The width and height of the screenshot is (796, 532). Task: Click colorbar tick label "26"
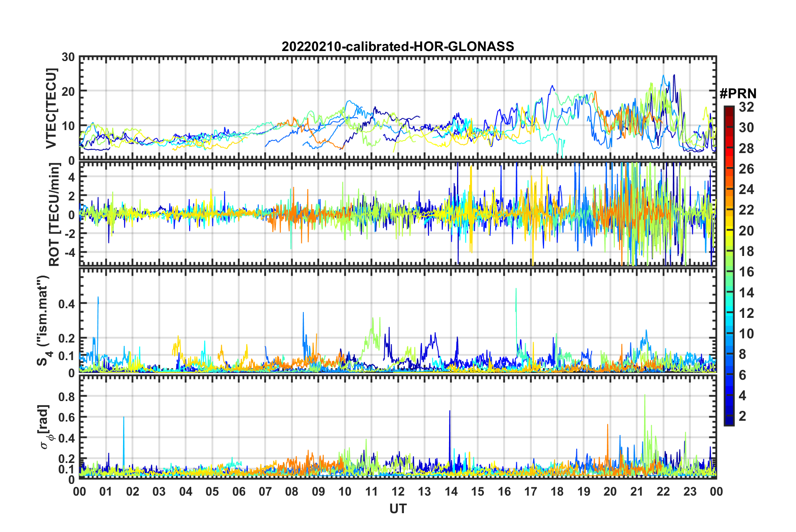tap(746, 169)
